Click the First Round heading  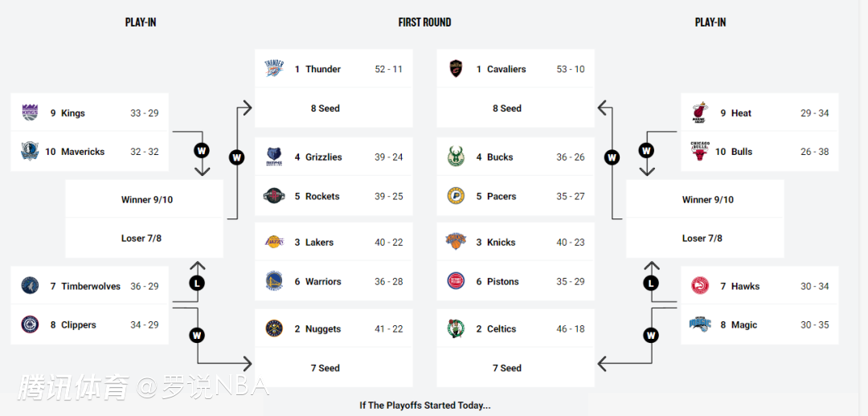tap(424, 22)
